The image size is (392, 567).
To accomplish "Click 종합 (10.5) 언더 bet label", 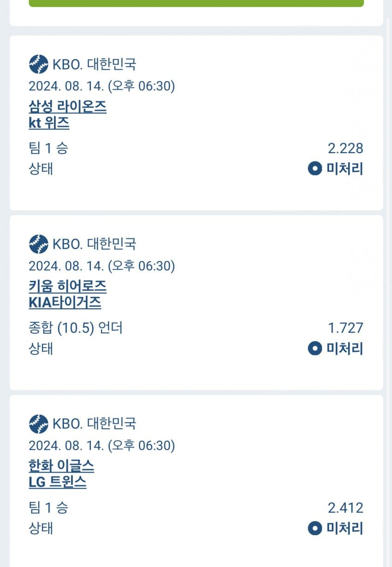I will [76, 328].
